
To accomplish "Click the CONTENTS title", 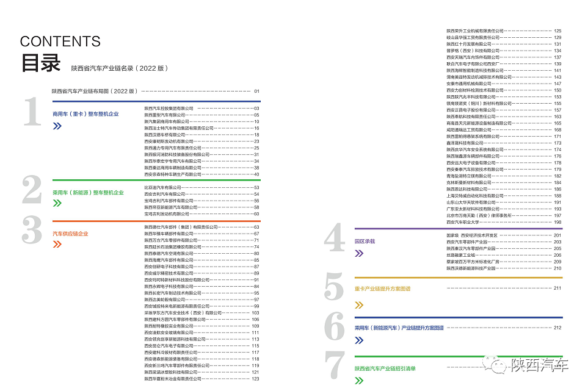I will tap(60, 41).
